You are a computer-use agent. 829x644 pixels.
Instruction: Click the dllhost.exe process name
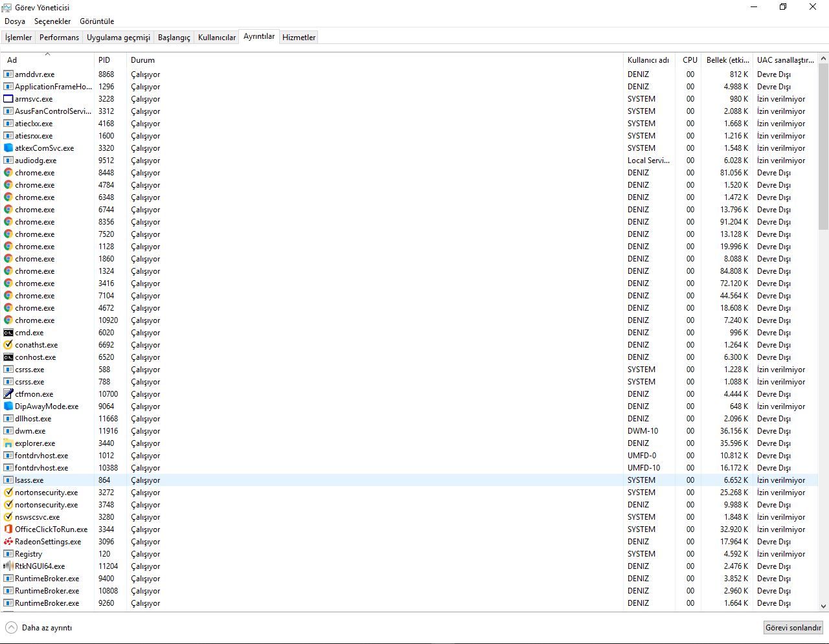33,419
